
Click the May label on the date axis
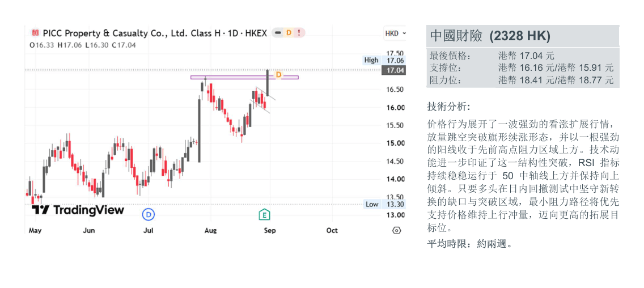35,231
